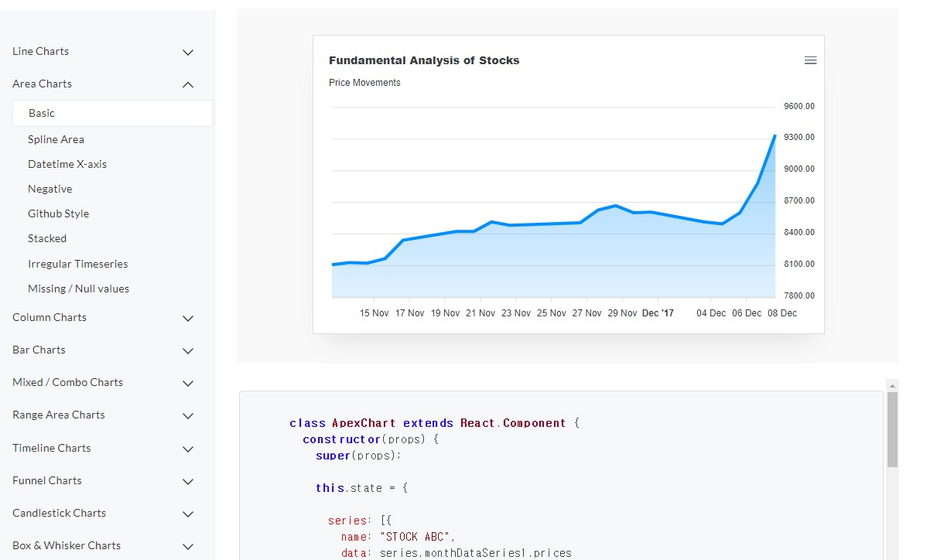Click the Dec '17 x-axis label
Screen dimensions: 937x560
658,313
